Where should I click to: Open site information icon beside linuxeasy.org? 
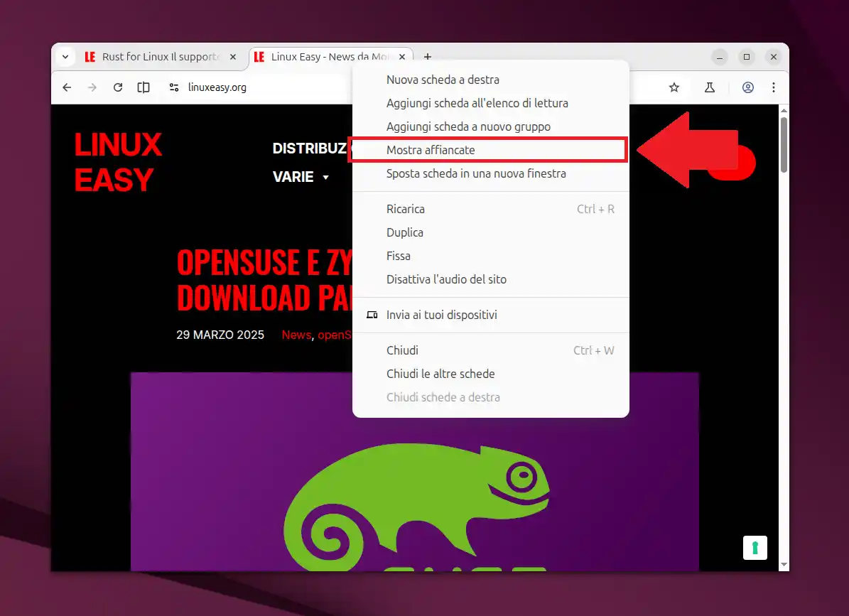[174, 87]
